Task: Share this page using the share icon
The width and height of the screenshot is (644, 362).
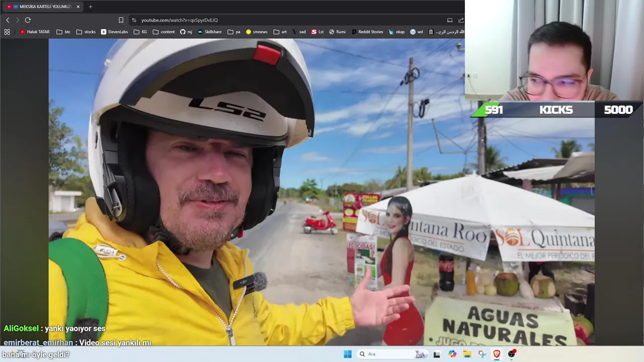Action: [x=461, y=20]
